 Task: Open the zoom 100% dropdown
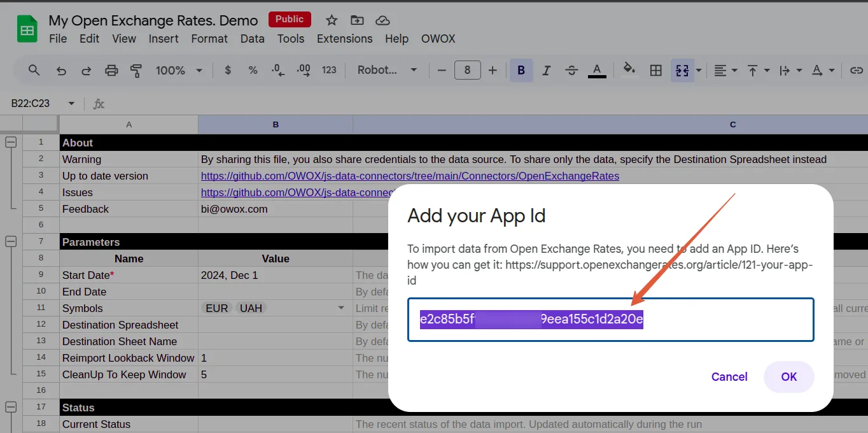pyautogui.click(x=179, y=70)
